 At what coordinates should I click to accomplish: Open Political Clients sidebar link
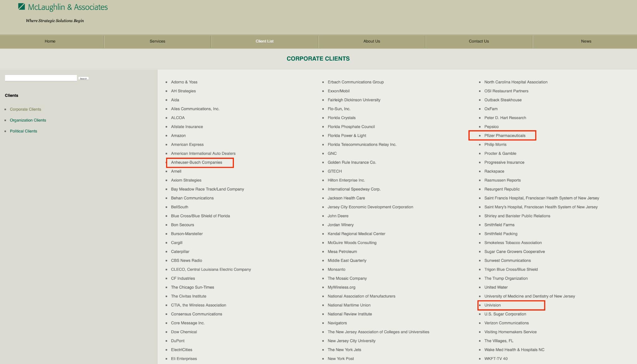tap(23, 131)
